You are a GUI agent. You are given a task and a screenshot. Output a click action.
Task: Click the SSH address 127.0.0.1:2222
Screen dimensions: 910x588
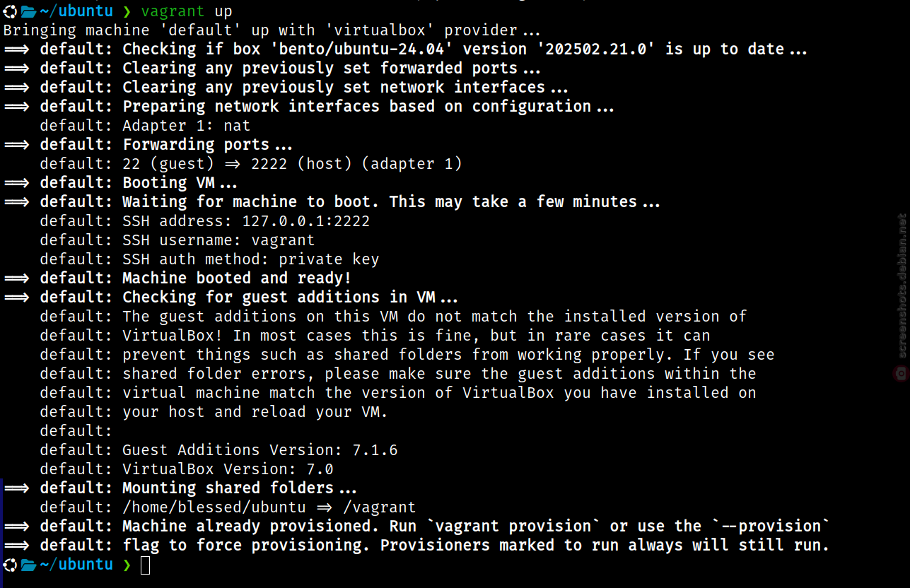306,221
